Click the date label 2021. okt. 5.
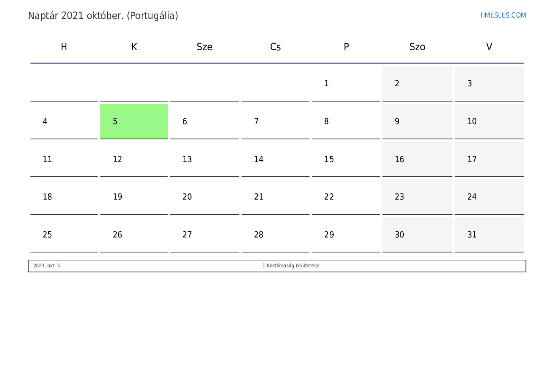The width and height of the screenshot is (554, 392). pyautogui.click(x=47, y=266)
